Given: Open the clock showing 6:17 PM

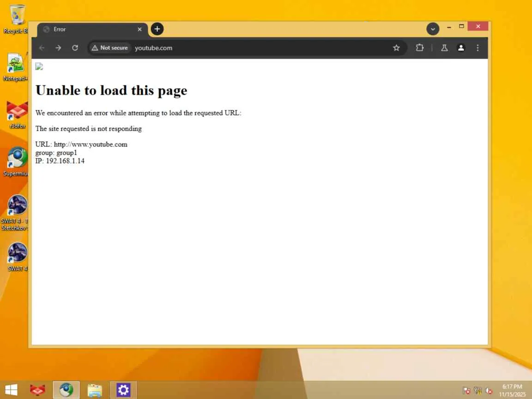Looking at the screenshot, I should 512,391.
